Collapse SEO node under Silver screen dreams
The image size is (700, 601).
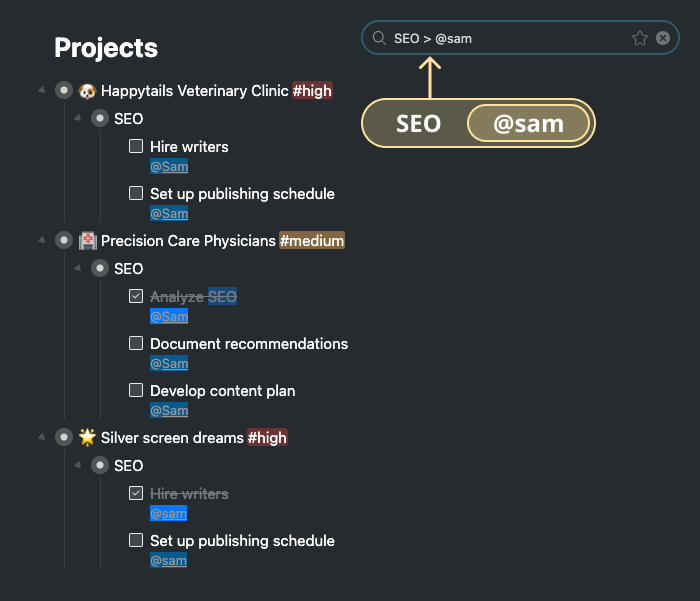[78, 465]
